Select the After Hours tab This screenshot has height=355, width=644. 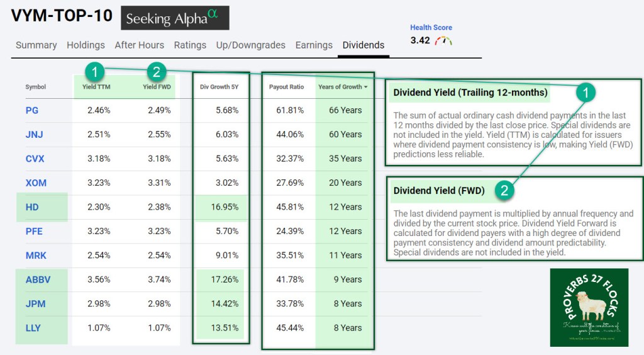click(x=139, y=45)
